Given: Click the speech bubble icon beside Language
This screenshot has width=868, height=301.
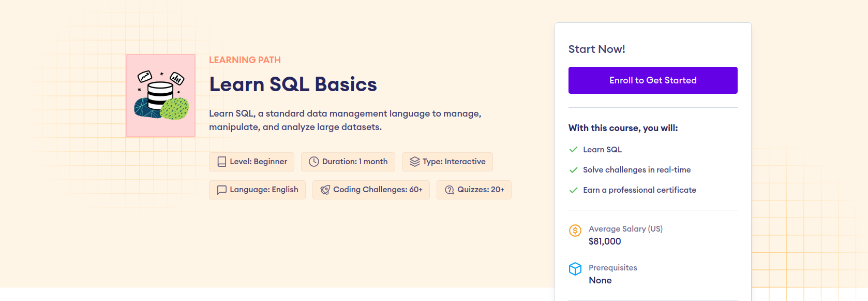Looking at the screenshot, I should click(222, 190).
